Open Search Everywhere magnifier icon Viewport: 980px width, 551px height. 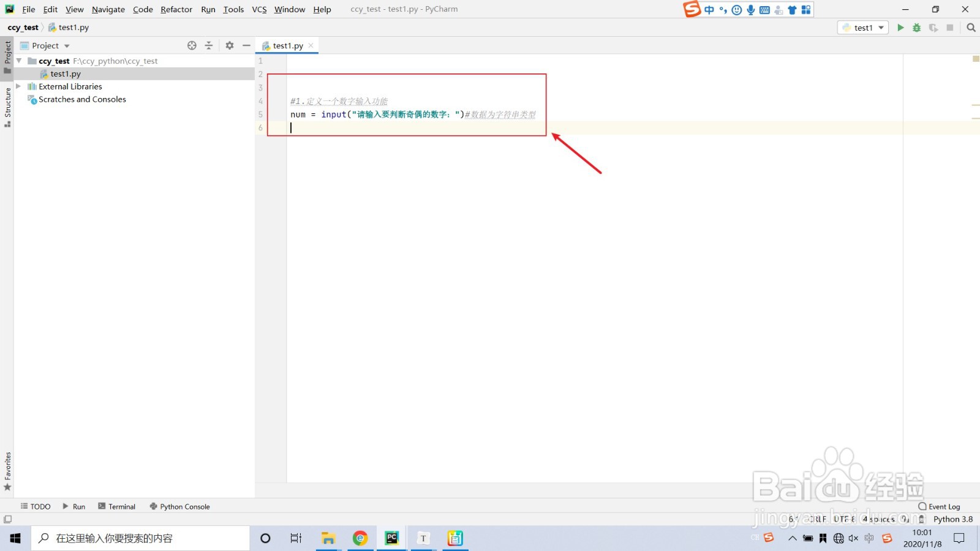click(971, 28)
